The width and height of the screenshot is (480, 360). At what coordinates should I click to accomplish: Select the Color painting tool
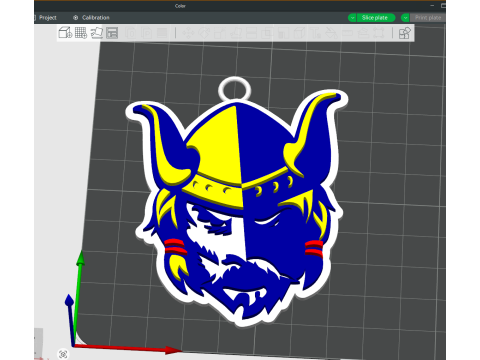(331, 33)
